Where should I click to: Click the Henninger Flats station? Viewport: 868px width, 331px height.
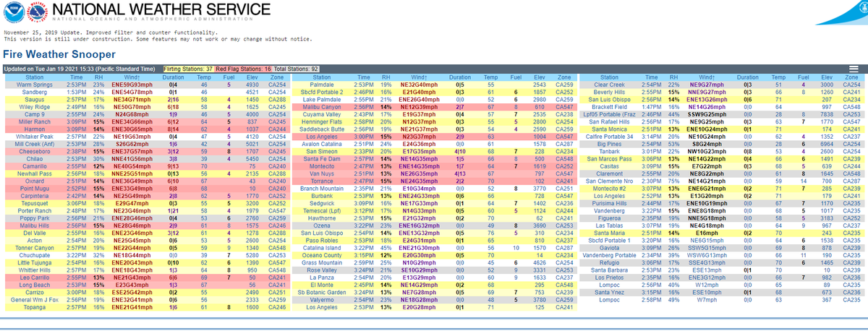click(323, 121)
